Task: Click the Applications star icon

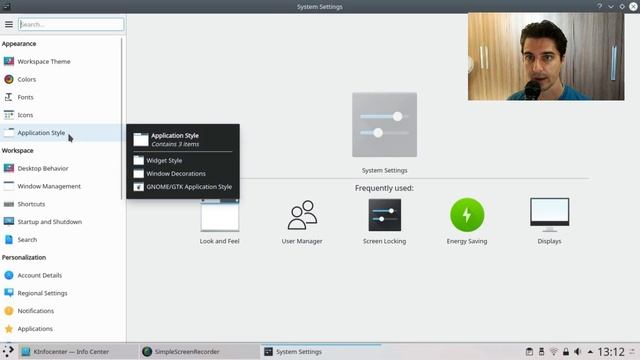Action: (x=9, y=329)
